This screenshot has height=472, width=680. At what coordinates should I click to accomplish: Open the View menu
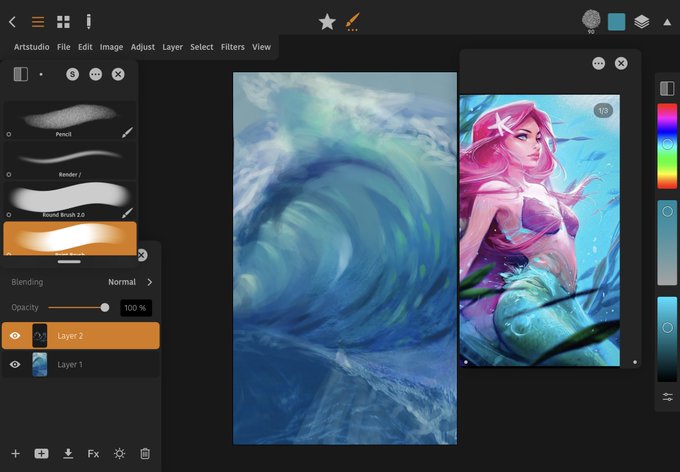(x=262, y=47)
